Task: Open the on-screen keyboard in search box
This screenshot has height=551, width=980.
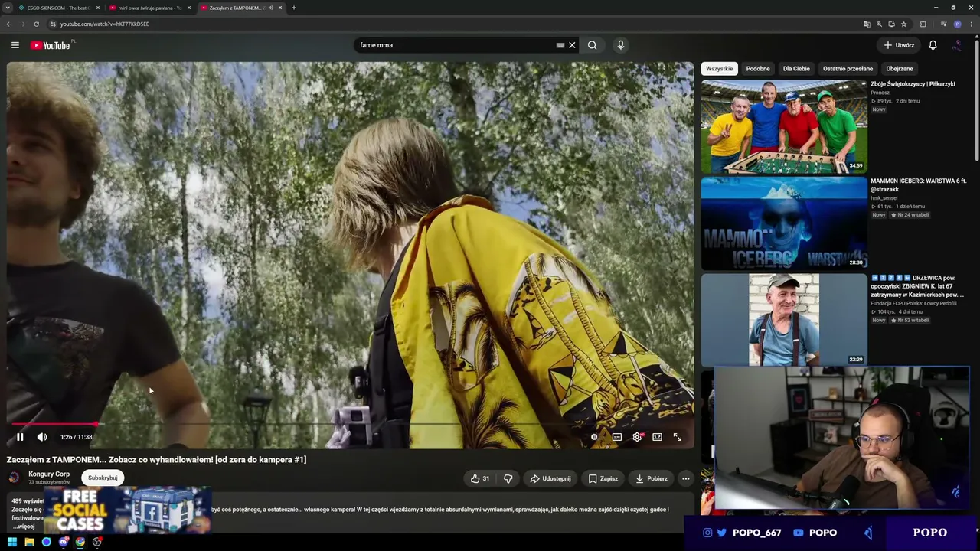Action: point(560,45)
